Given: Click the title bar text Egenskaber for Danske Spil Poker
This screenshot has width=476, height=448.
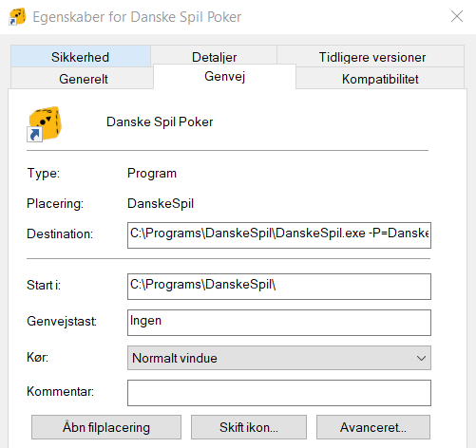Looking at the screenshot, I should coord(137,17).
